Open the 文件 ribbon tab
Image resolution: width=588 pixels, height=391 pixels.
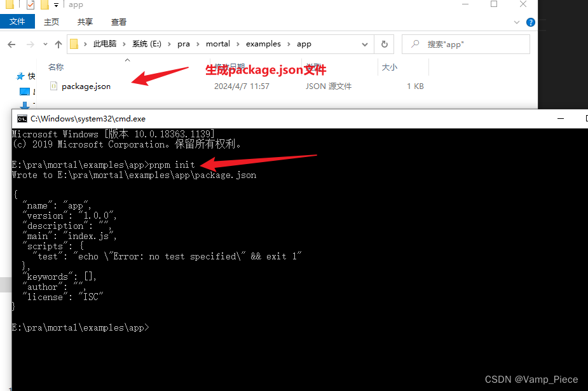point(17,22)
